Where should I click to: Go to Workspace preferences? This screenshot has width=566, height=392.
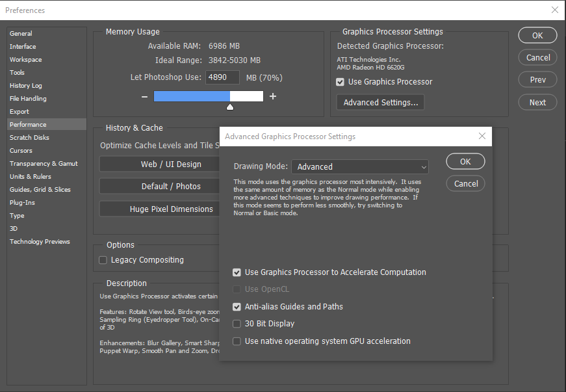[x=47, y=60]
